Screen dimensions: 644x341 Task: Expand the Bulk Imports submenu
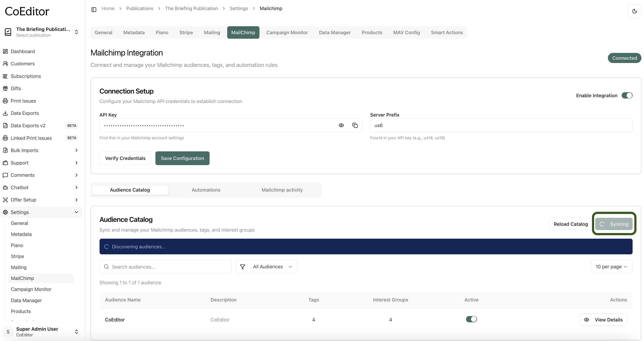click(x=76, y=150)
